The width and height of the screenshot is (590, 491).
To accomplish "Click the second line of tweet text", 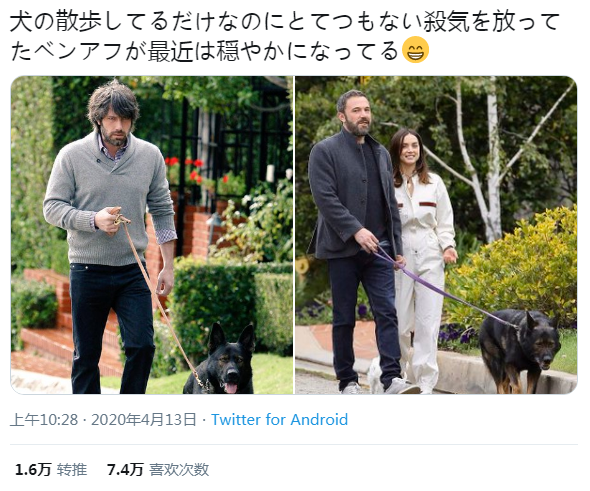I will coord(203,50).
